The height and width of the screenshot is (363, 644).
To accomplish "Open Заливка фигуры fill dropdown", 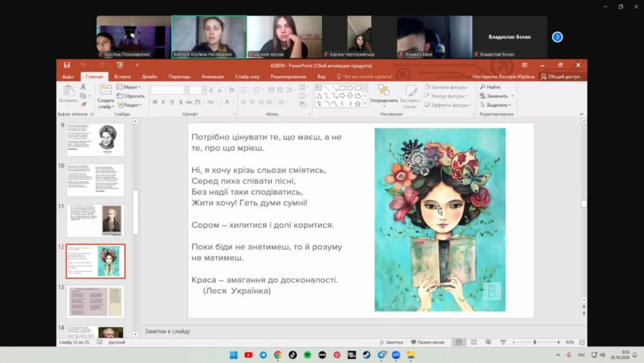I will pyautogui.click(x=448, y=87).
